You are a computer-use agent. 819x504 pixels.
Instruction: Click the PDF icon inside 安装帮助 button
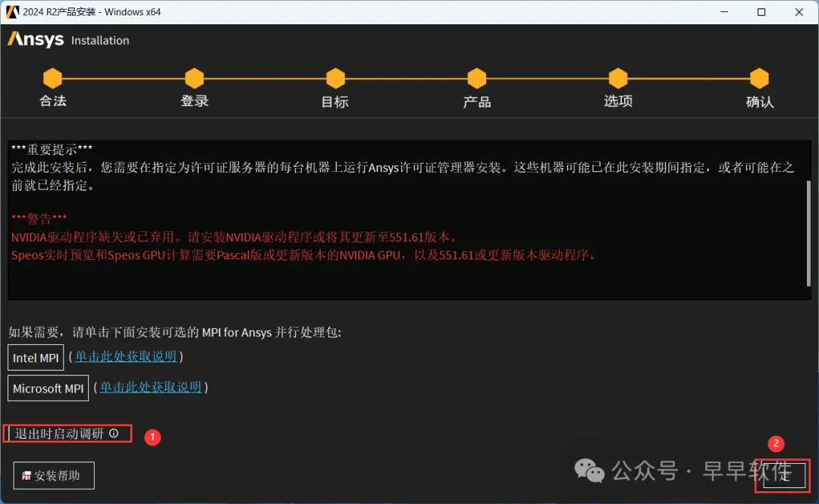26,476
